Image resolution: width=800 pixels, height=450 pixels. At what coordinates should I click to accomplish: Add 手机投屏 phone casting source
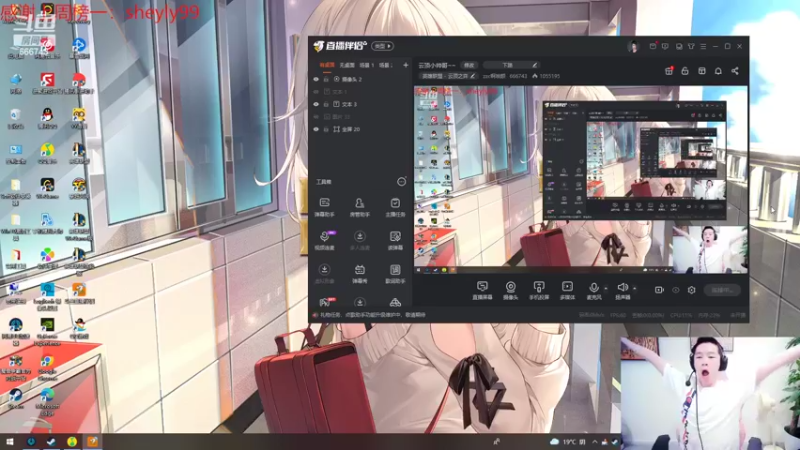(539, 290)
